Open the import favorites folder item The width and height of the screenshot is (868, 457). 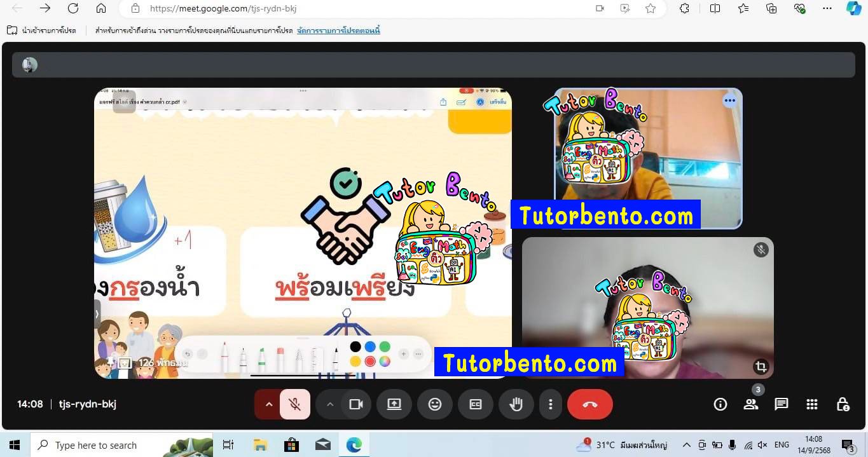pyautogui.click(x=41, y=31)
